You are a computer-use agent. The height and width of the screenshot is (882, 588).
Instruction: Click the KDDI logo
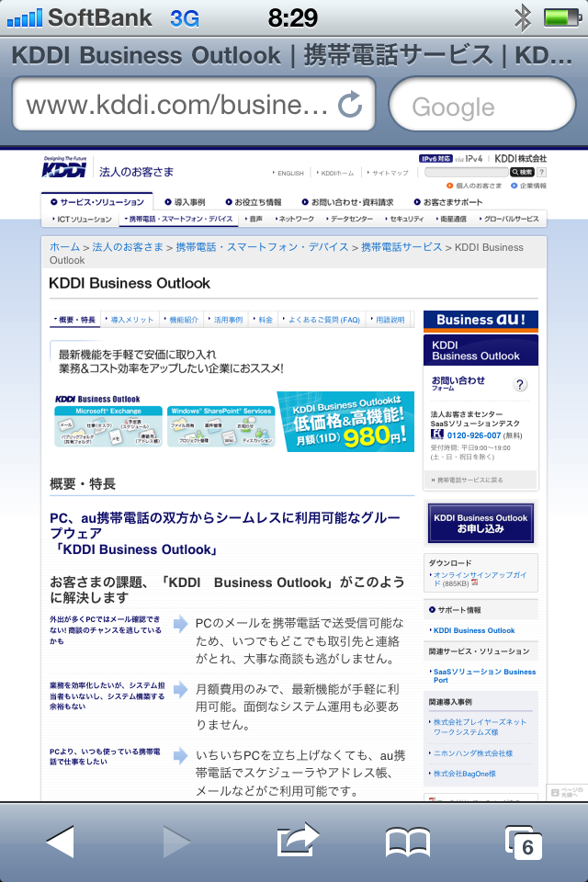(x=64, y=167)
